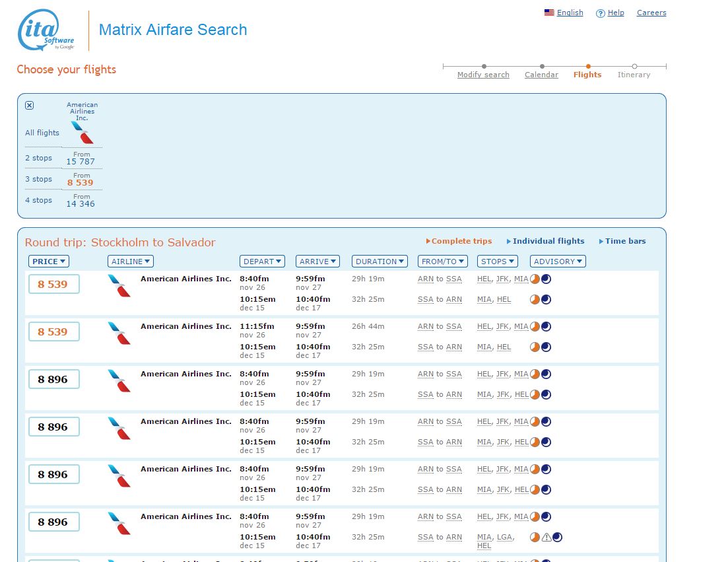Screen dimensions: 728x562
Task: Open the Calendar step
Action: [541, 75]
